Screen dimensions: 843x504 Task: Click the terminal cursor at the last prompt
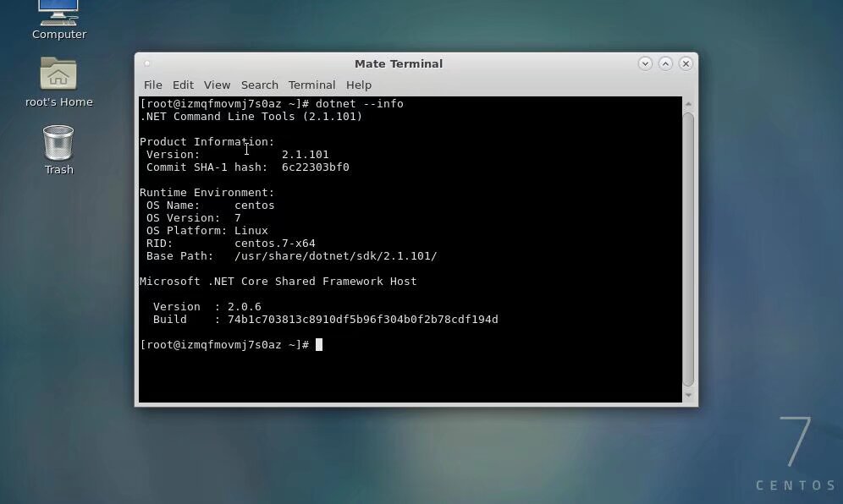tap(319, 345)
